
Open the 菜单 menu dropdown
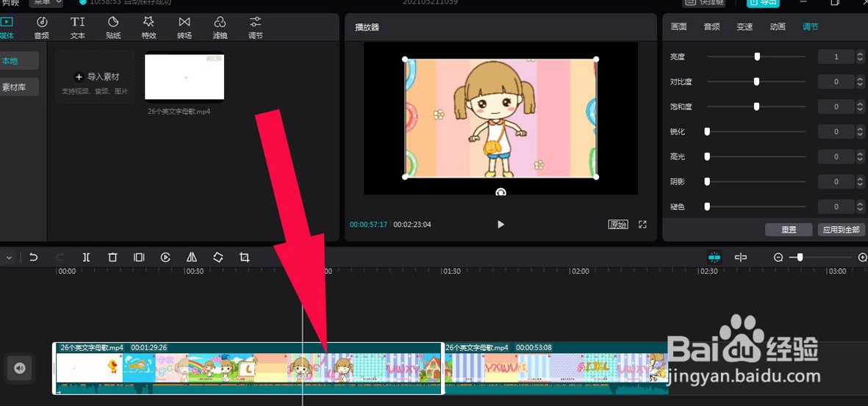click(46, 3)
